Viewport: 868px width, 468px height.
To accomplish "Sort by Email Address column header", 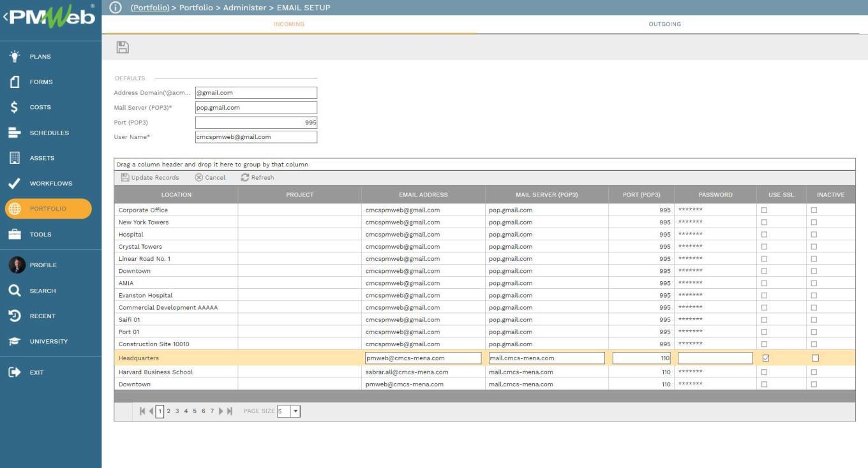I will point(423,194).
